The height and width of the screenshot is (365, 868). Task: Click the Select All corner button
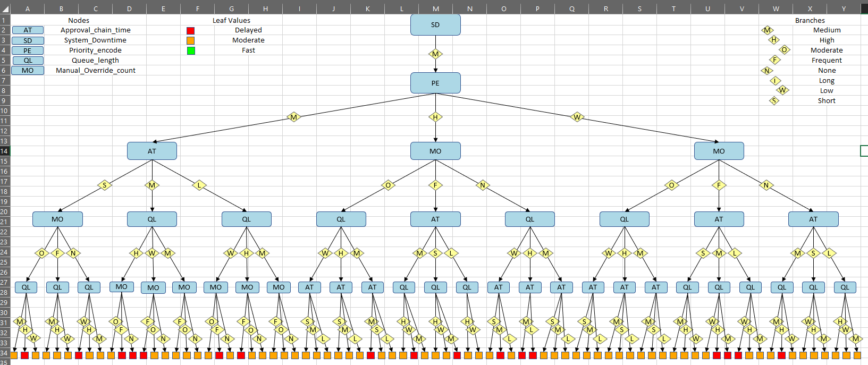point(5,9)
